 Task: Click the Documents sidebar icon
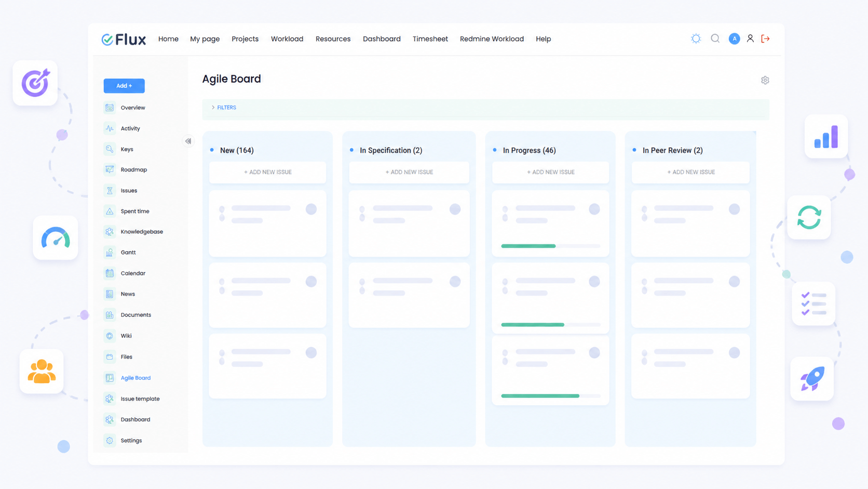tap(110, 315)
